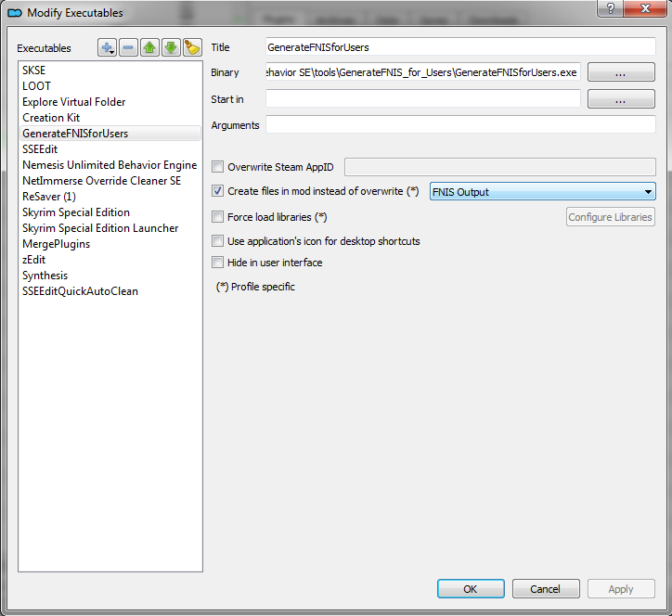Confirm changes with OK button
The width and height of the screenshot is (672, 616).
click(471, 589)
